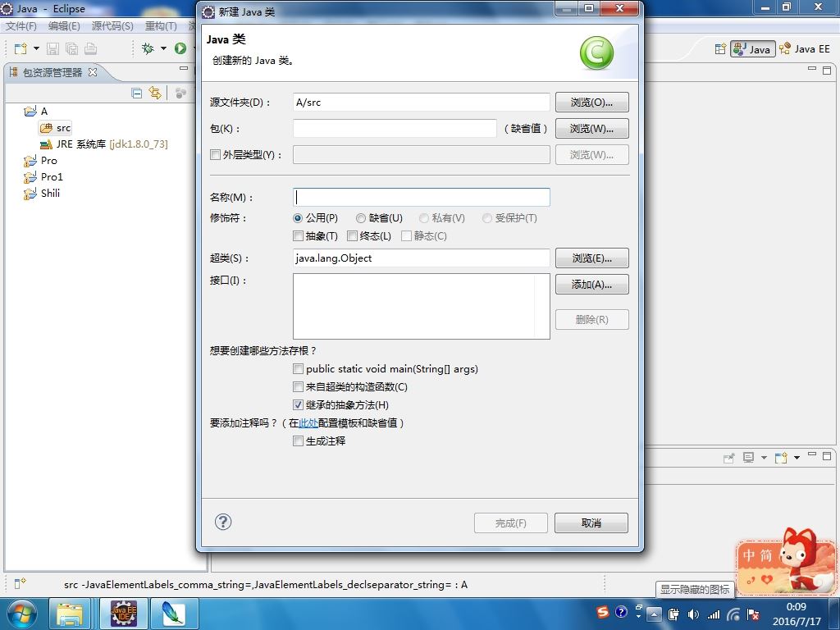Click the Open Console icon in bottom panel

tap(781, 458)
